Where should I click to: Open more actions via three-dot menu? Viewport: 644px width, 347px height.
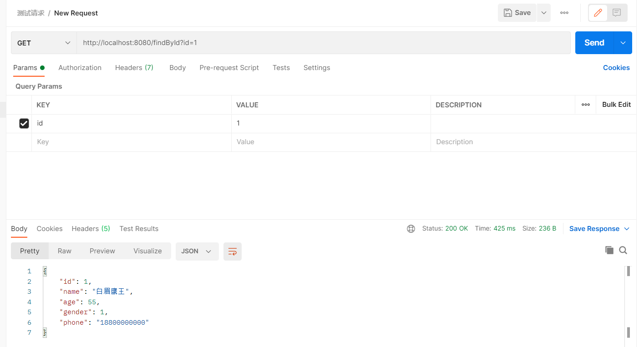point(564,13)
